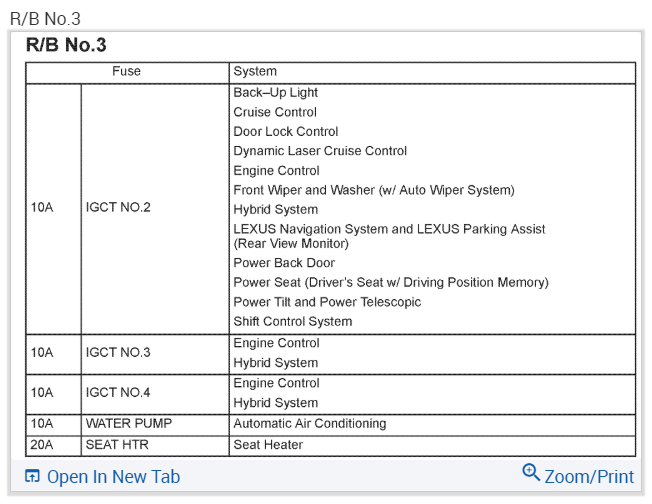
Task: Click the Cruise Control entry
Action: point(275,112)
